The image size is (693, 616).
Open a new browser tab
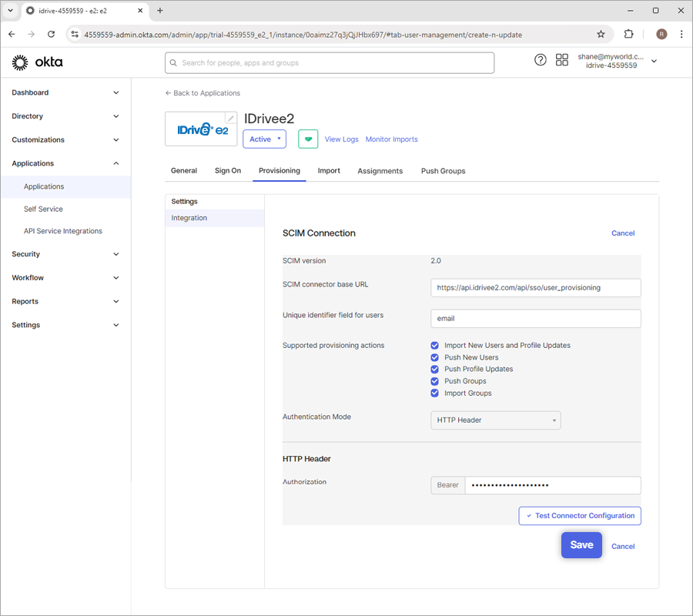click(160, 10)
